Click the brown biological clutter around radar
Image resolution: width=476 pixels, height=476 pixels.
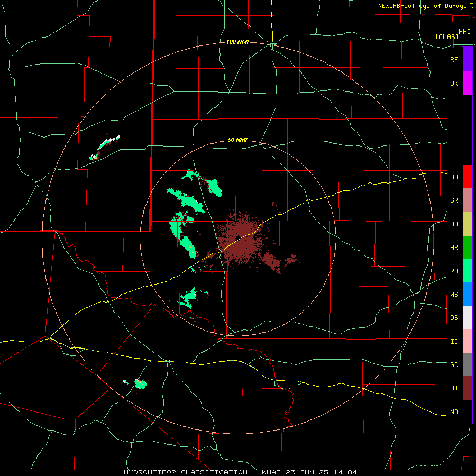point(240,240)
